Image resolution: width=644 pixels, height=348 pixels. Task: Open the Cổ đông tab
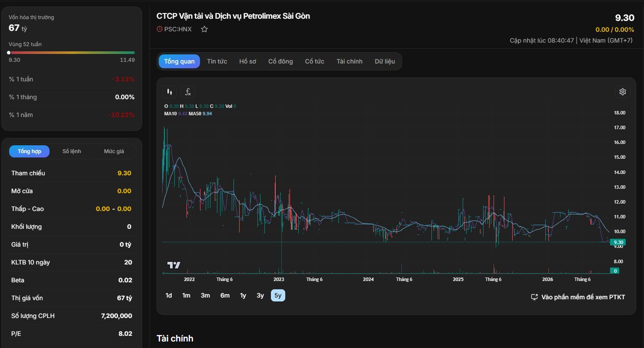[x=280, y=61]
